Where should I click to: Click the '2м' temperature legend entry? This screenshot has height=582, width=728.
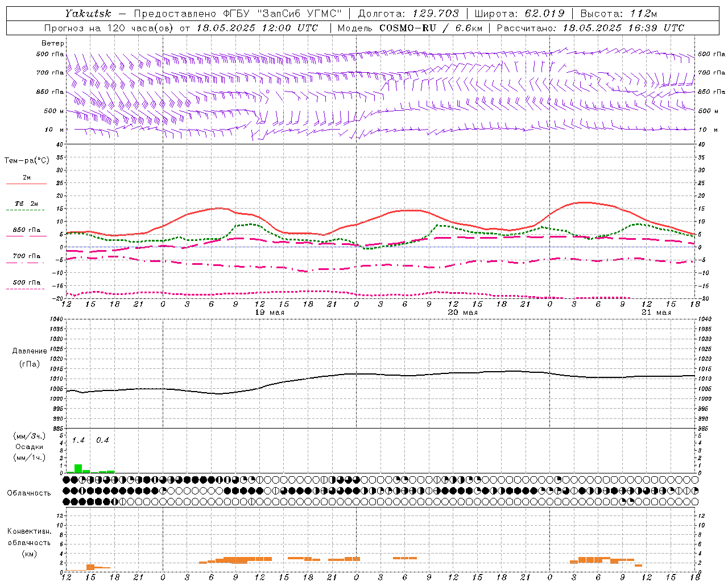click(x=27, y=178)
